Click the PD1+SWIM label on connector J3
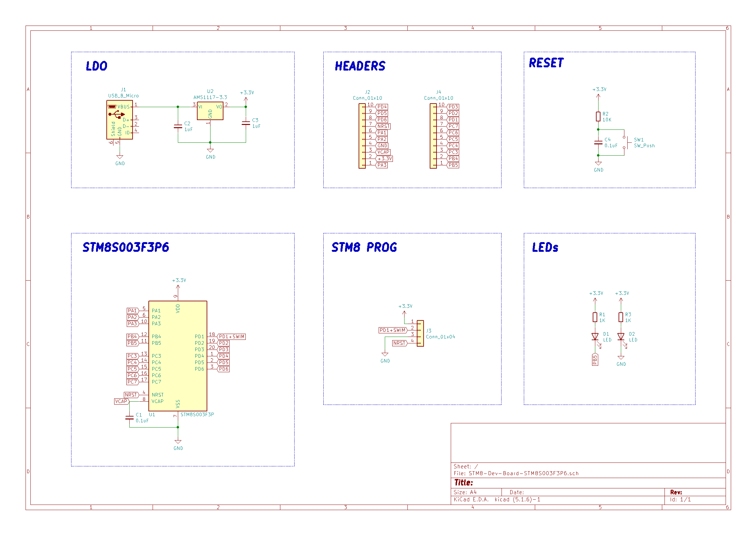Image resolution: width=756 pixels, height=535 pixels. coord(393,330)
